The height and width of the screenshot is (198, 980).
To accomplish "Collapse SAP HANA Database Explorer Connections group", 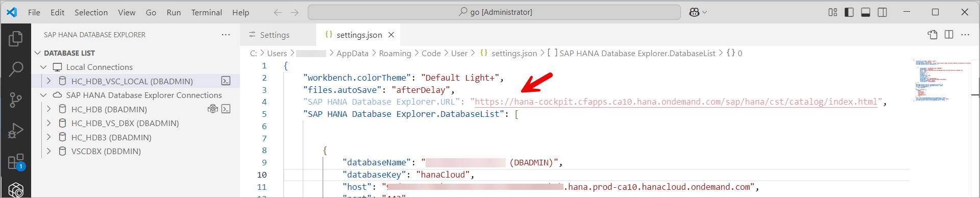I will point(43,95).
